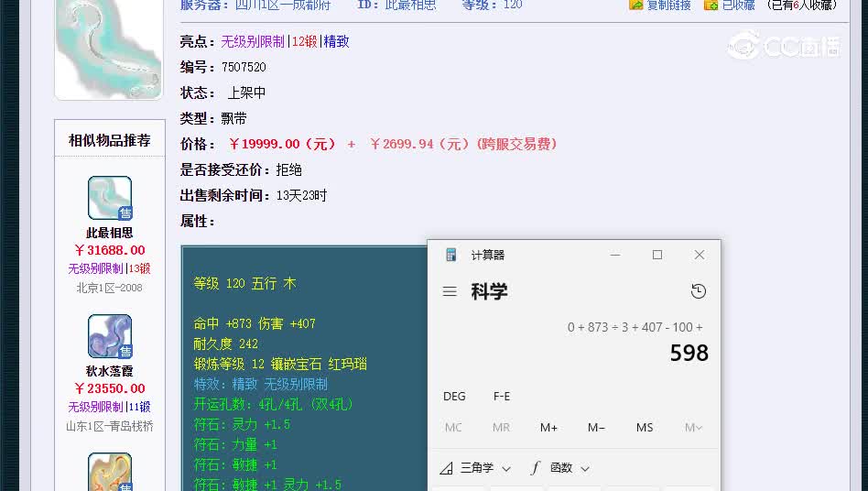Click the 开运孔数 4孔/4孔 line
The image size is (868, 491).
click(x=274, y=404)
